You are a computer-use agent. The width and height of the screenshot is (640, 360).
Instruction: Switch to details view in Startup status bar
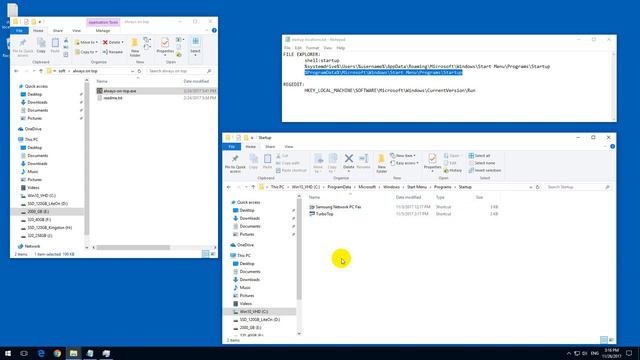[604, 340]
